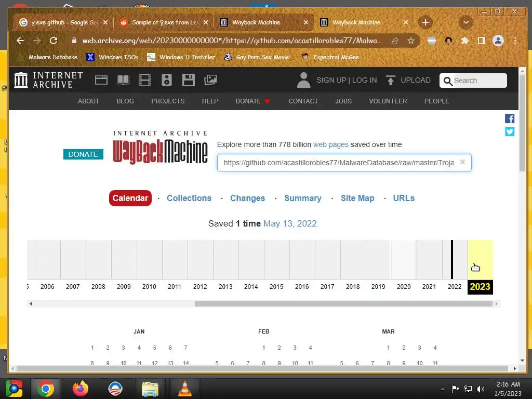Clear the Wayback URL field with X

click(x=462, y=162)
